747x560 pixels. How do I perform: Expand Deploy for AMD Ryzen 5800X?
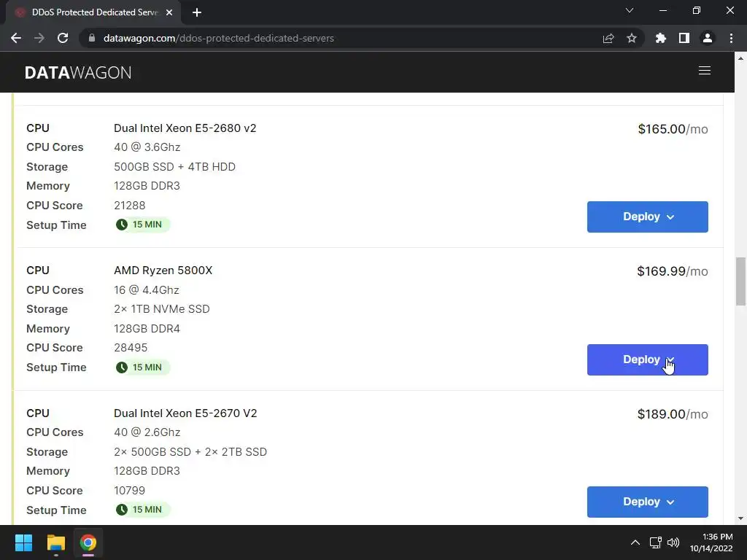647,359
